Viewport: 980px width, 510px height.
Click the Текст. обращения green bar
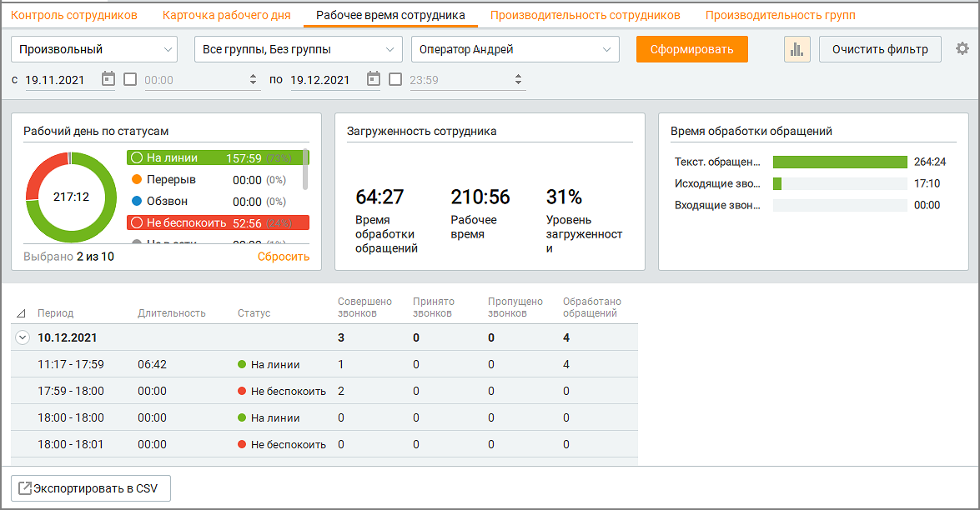pyautogui.click(x=840, y=162)
